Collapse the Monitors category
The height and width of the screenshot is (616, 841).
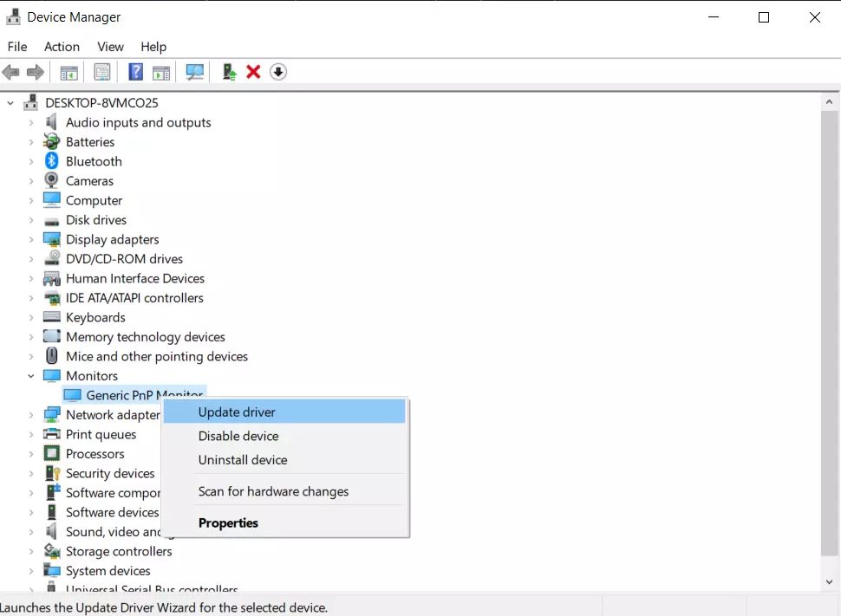pos(30,376)
